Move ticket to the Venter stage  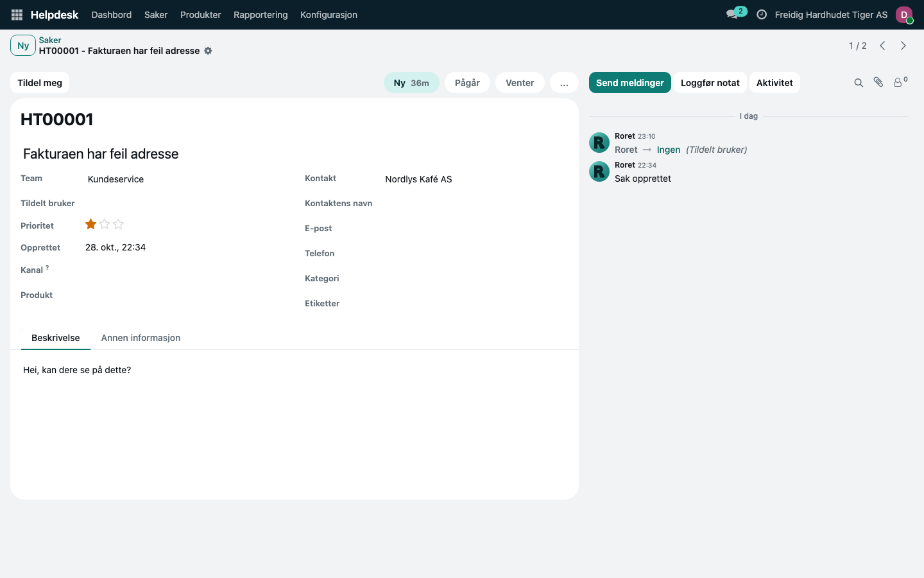520,83
